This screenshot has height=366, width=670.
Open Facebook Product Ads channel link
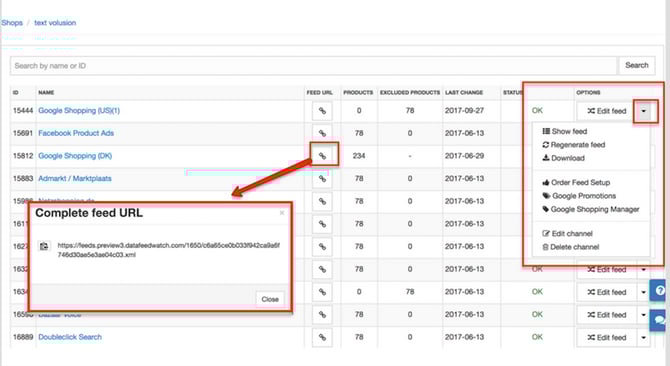[76, 133]
